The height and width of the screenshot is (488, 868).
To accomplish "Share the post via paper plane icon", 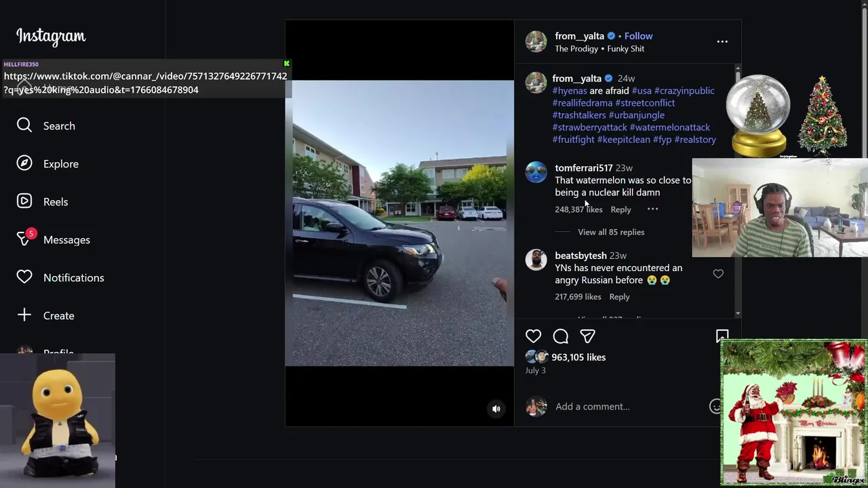I will pyautogui.click(x=587, y=336).
